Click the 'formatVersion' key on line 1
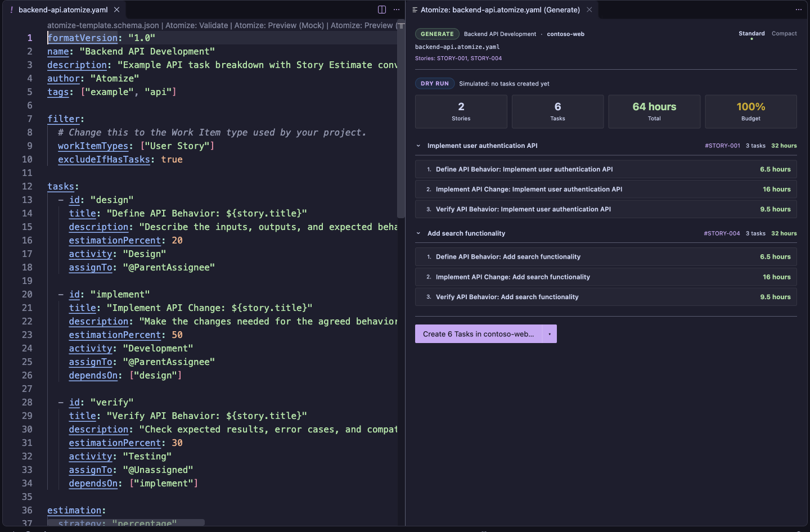This screenshot has width=810, height=532. pyautogui.click(x=83, y=38)
